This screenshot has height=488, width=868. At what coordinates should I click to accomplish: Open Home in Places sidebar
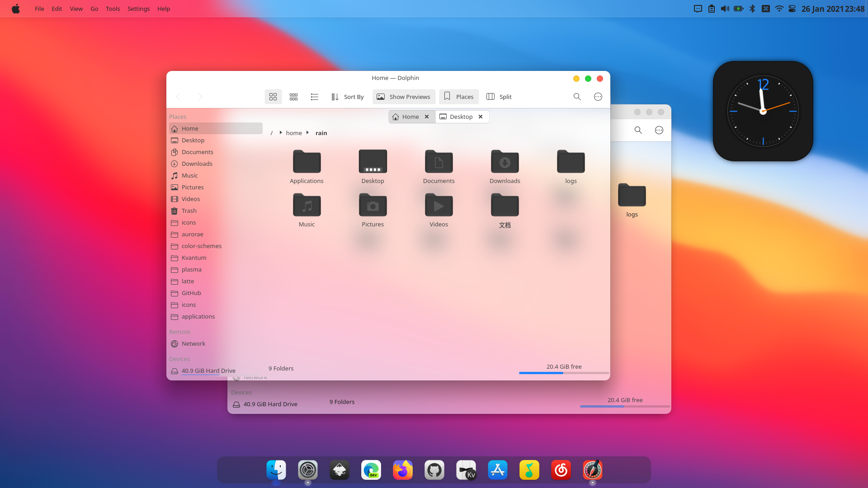click(216, 128)
